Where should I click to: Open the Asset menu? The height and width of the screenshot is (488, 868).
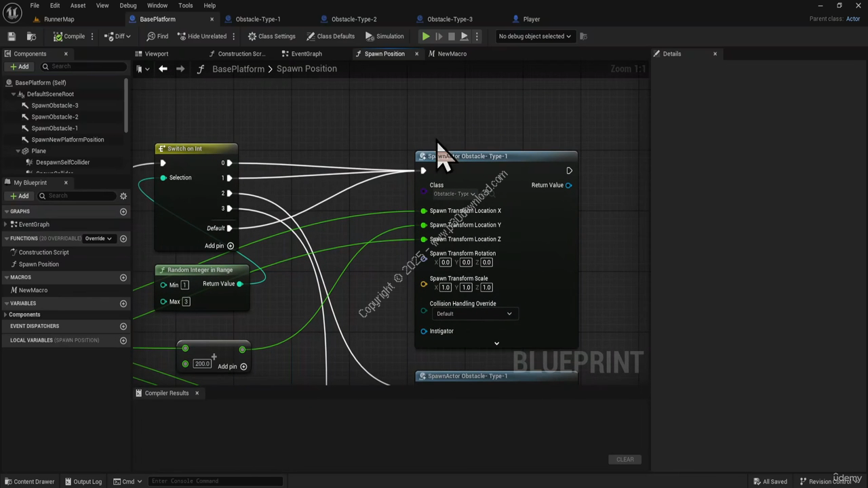coord(78,5)
